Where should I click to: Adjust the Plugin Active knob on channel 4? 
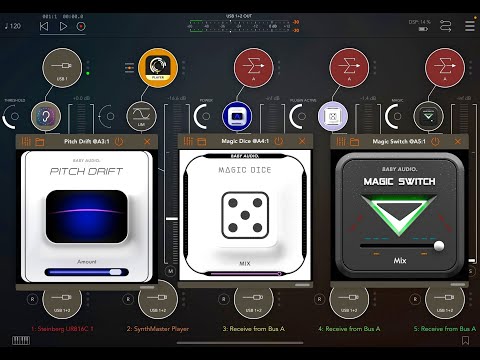(298, 116)
